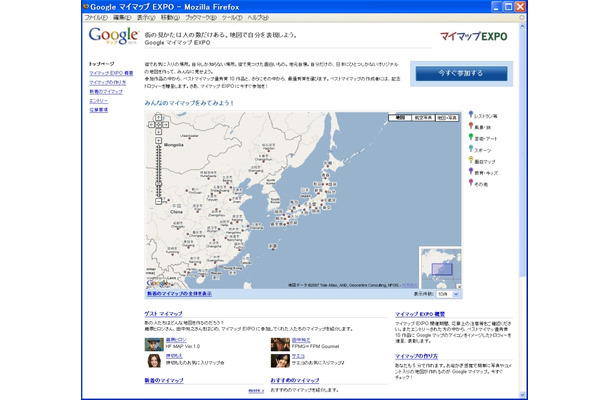The height and width of the screenshot is (400, 610).
Task: Open the おすすめのマイマップ heading link
Action: point(295,380)
